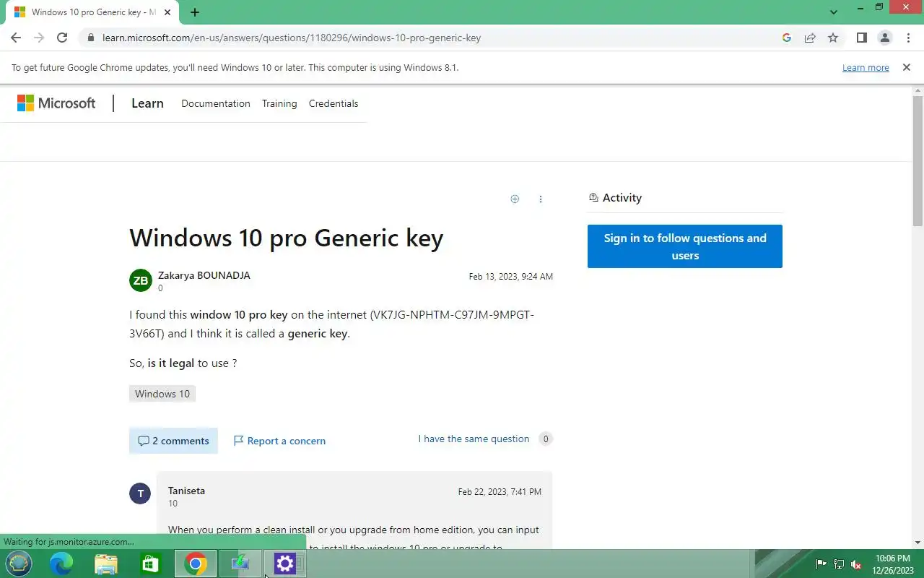Click the page vertical scrollbar
This screenshot has height=578, width=924.
(918, 162)
